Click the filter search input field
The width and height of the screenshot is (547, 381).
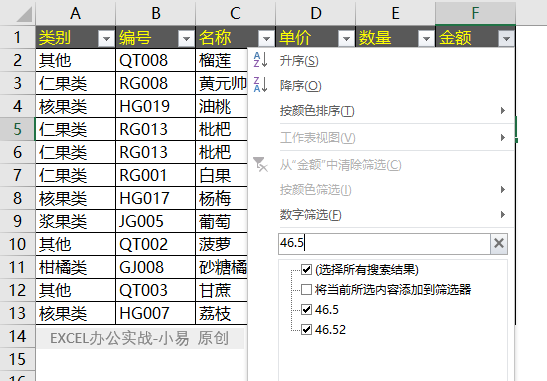(x=384, y=244)
